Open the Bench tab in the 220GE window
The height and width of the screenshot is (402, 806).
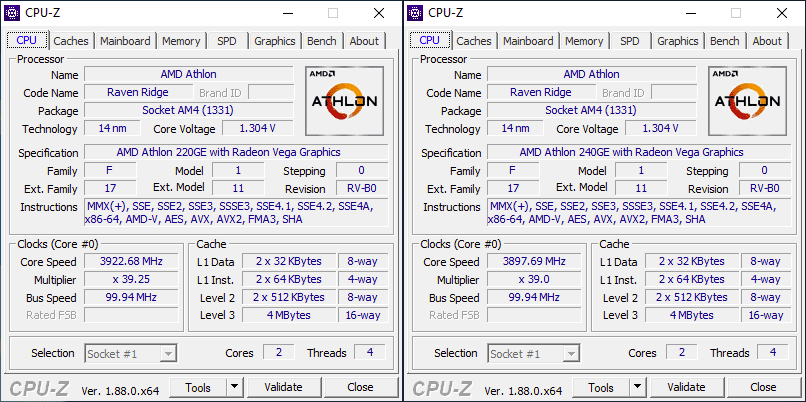321,41
